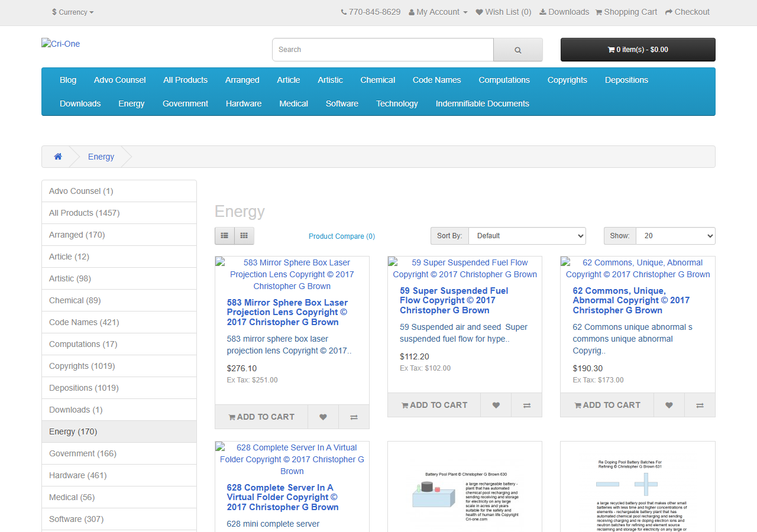Select Artistic (98) in sidebar
The width and height of the screenshot is (757, 532).
pyautogui.click(x=119, y=278)
